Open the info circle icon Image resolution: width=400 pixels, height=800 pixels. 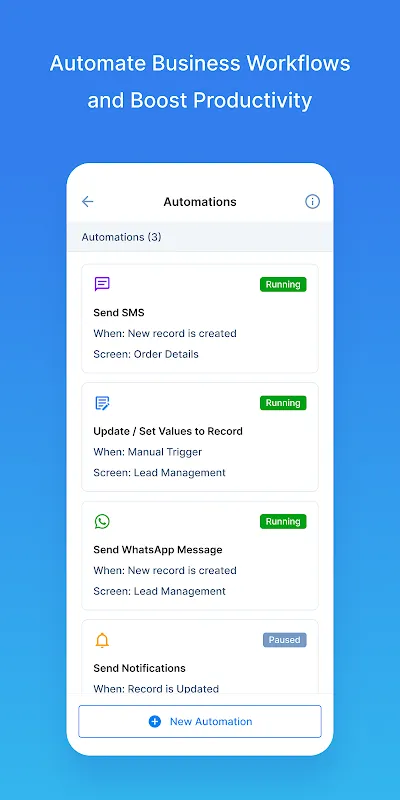(312, 202)
